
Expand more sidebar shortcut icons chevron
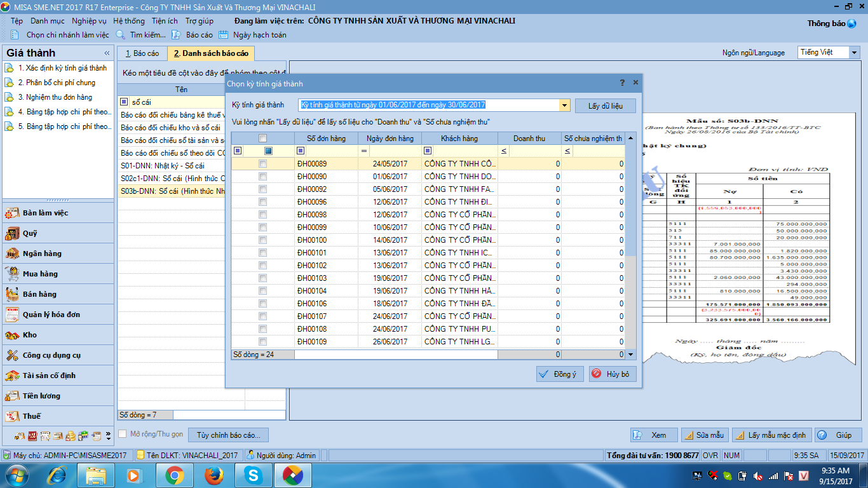point(108,435)
